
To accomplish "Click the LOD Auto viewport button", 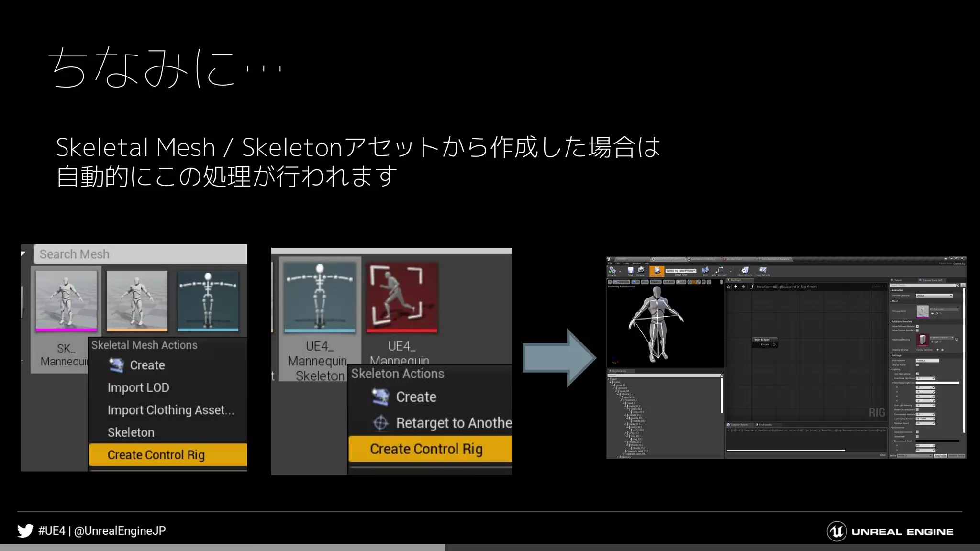I will point(669,282).
